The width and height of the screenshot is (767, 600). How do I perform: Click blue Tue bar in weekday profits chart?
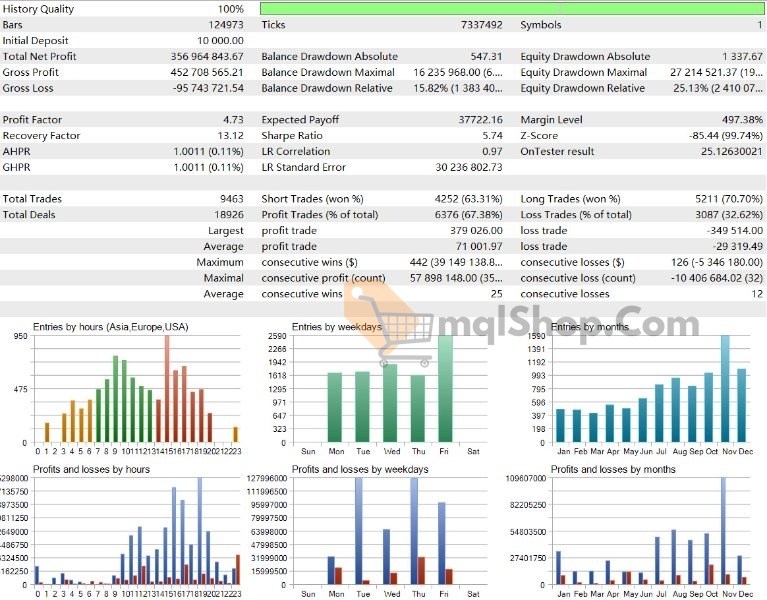point(359,532)
